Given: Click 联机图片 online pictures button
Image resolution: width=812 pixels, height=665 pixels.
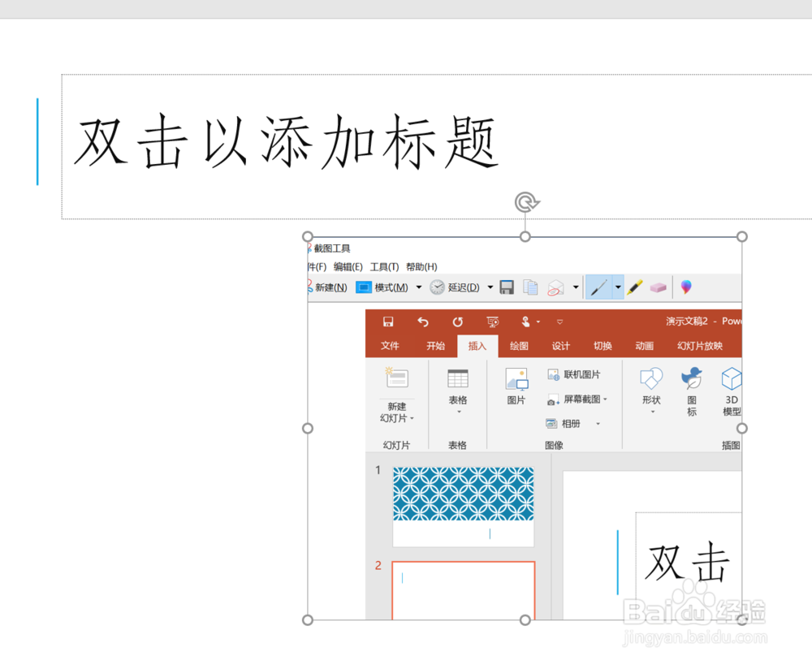Looking at the screenshot, I should click(x=574, y=374).
